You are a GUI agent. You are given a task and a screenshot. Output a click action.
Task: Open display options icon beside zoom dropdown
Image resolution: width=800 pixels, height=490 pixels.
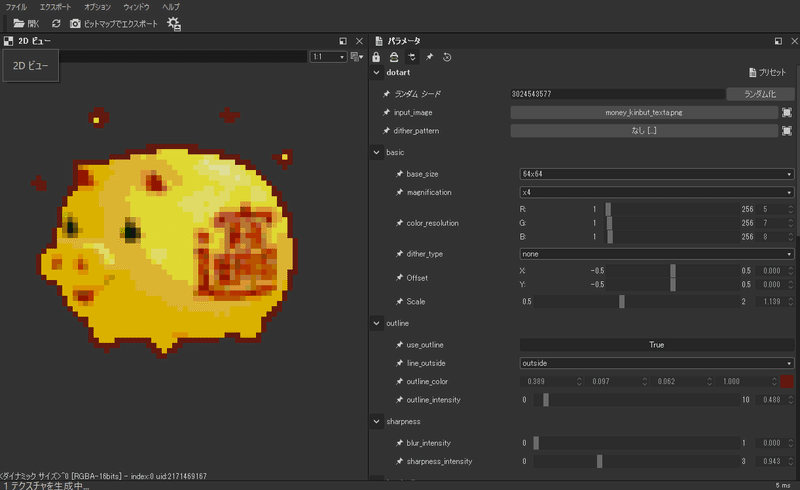pyautogui.click(x=357, y=57)
